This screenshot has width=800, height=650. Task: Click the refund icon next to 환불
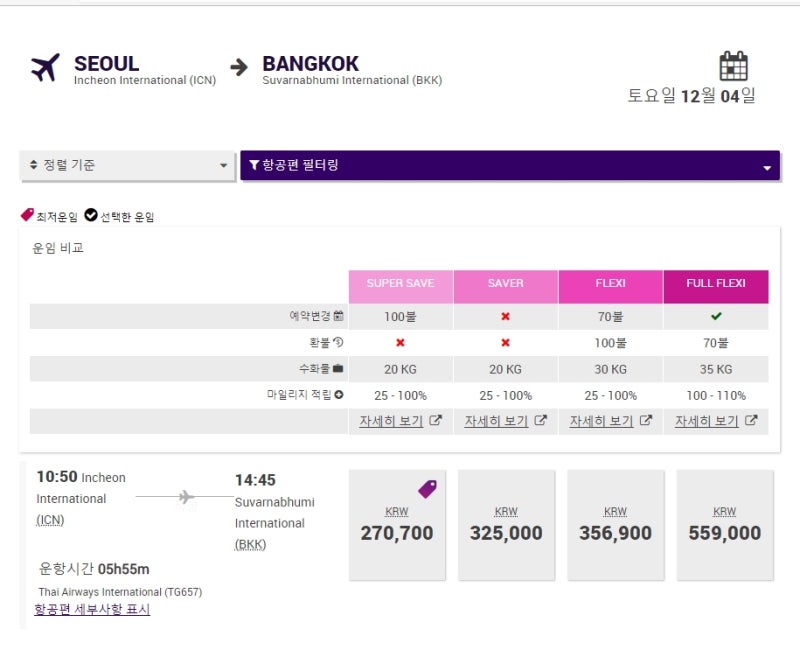pyautogui.click(x=338, y=342)
